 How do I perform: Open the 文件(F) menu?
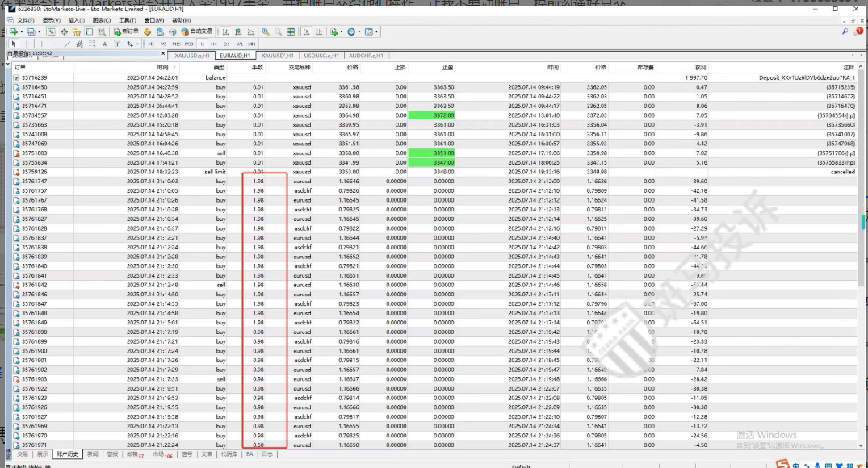[24, 20]
